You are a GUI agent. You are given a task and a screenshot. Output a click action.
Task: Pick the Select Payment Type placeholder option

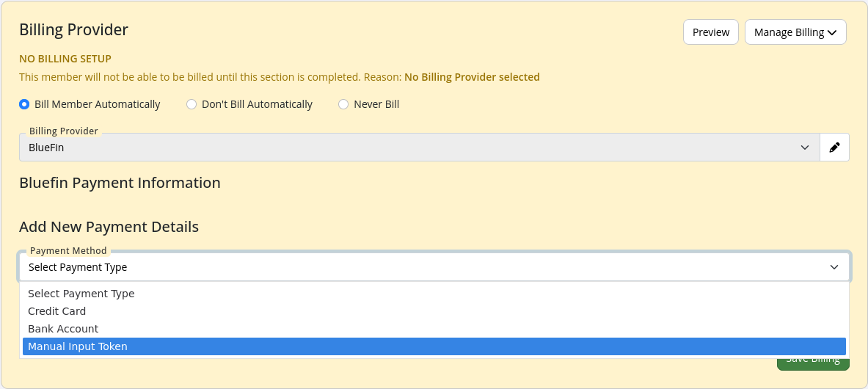click(434, 294)
